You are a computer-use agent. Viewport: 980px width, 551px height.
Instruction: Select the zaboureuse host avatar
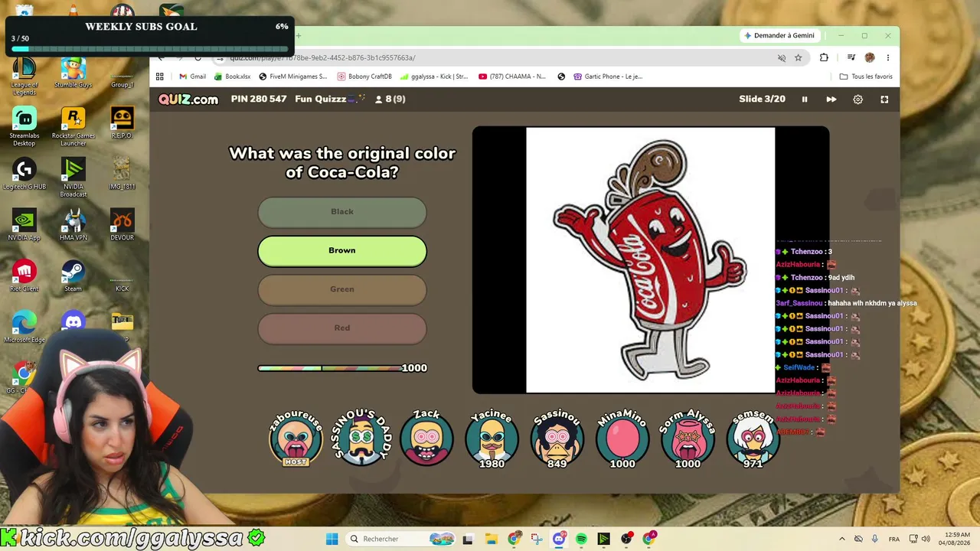pyautogui.click(x=296, y=439)
